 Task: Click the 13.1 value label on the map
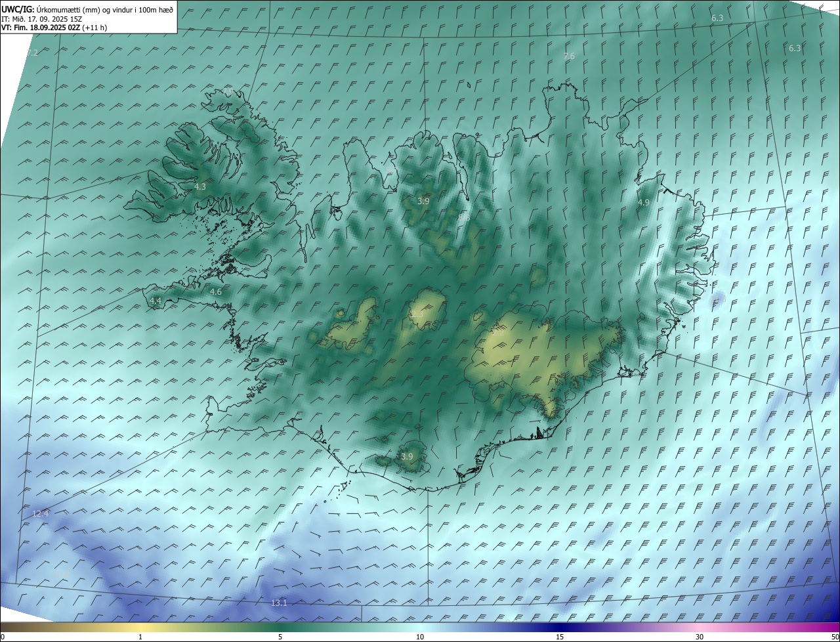[279, 603]
